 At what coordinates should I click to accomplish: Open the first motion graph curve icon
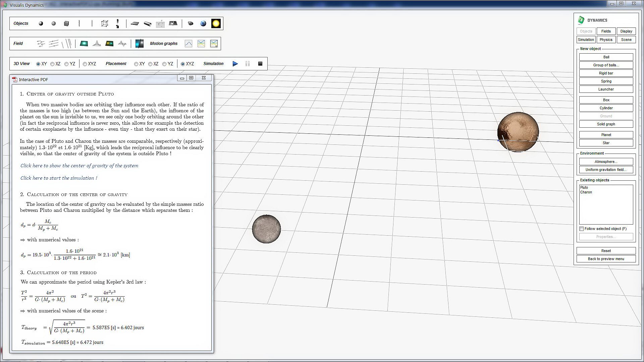point(189,44)
